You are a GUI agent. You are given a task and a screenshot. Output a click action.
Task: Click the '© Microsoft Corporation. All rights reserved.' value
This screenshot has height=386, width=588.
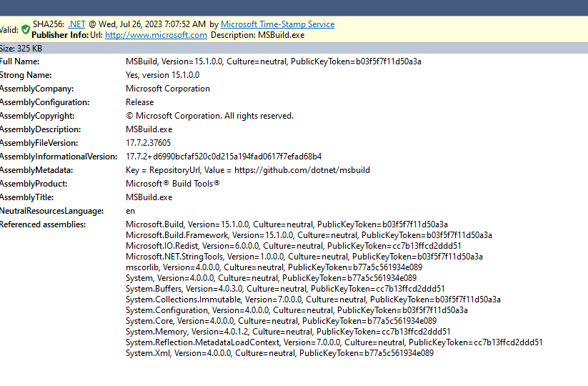(x=209, y=116)
